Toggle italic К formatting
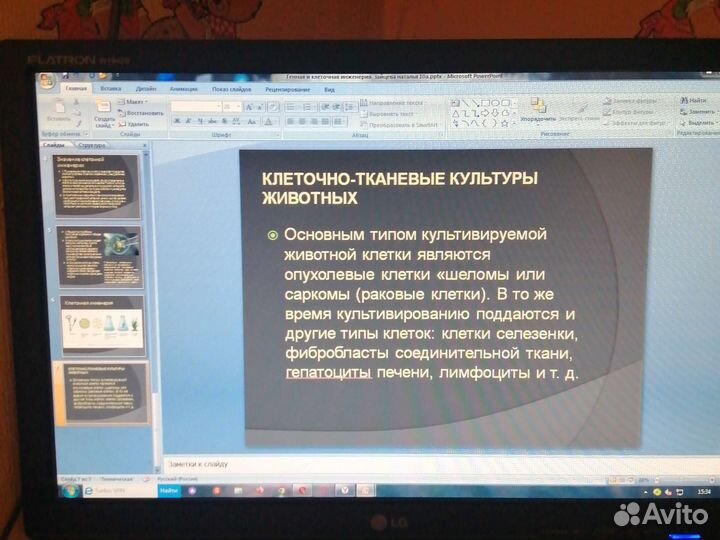Image resolution: width=720 pixels, height=540 pixels. [x=188, y=121]
